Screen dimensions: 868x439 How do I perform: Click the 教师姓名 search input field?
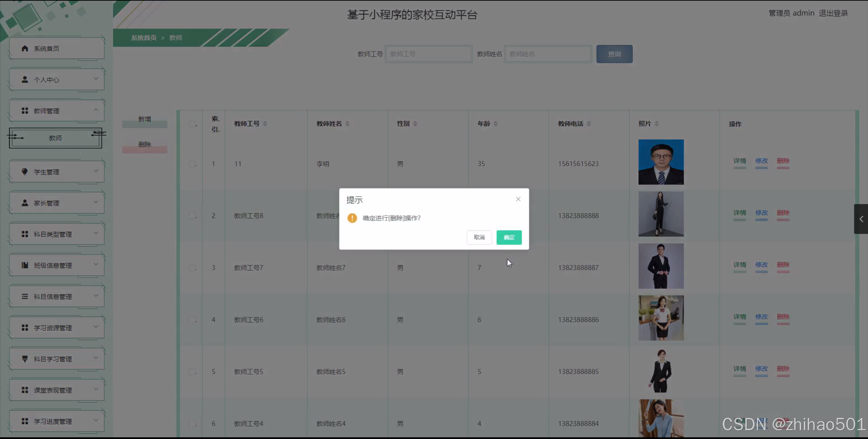point(548,54)
